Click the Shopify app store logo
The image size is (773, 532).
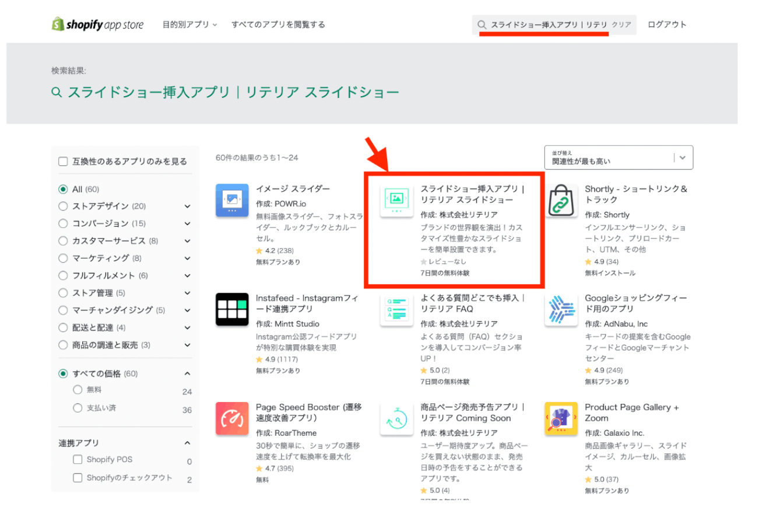97,24
